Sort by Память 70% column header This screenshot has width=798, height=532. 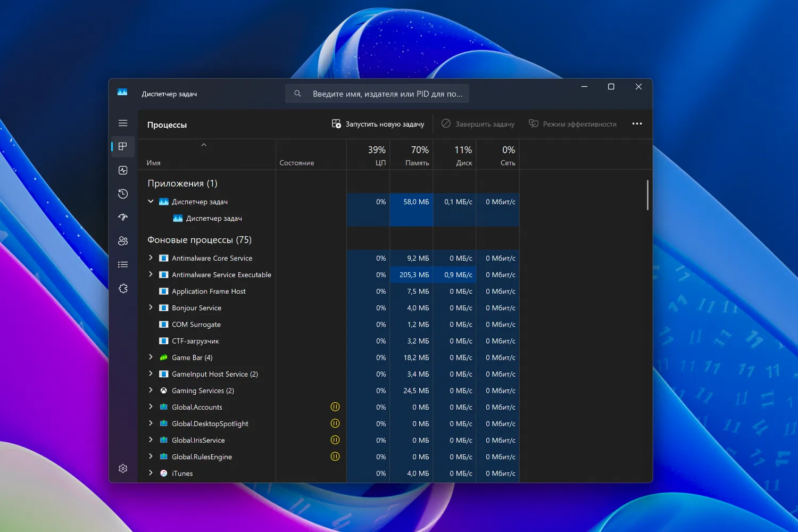point(411,155)
